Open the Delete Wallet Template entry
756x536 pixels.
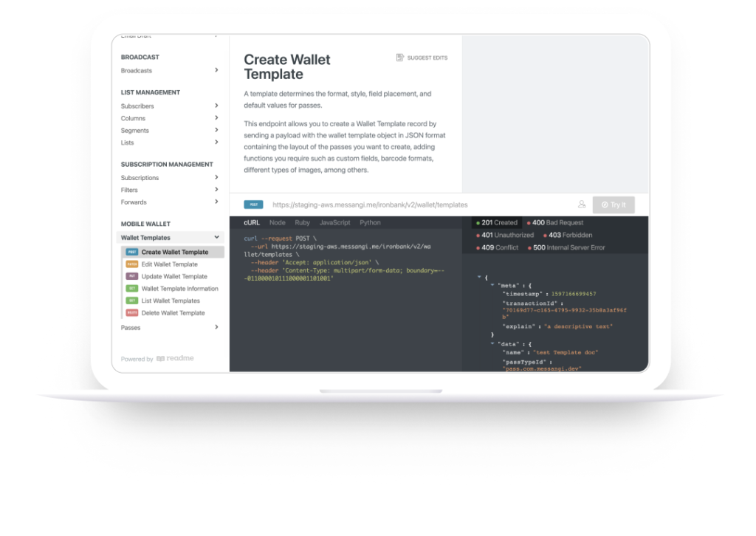173,313
